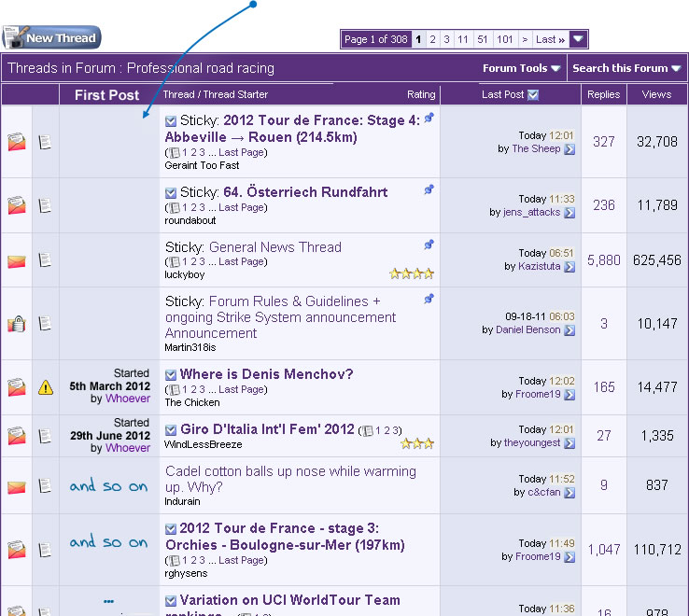
Task: Jump to page 51
Action: (483, 39)
